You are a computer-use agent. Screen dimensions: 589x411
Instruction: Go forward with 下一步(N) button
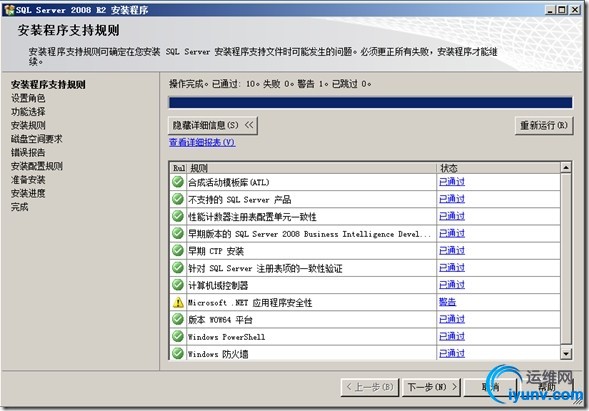click(432, 387)
